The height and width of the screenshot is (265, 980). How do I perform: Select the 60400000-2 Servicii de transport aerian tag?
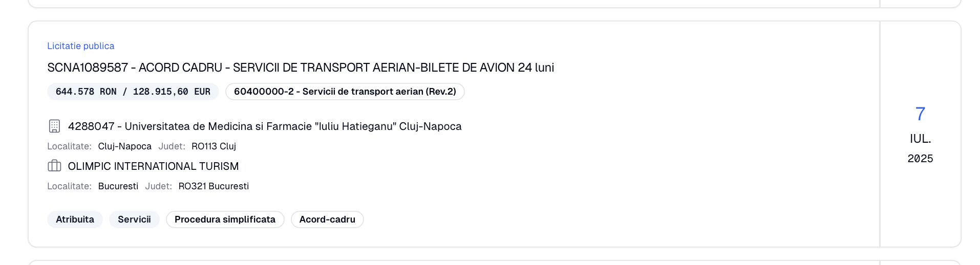[345, 92]
